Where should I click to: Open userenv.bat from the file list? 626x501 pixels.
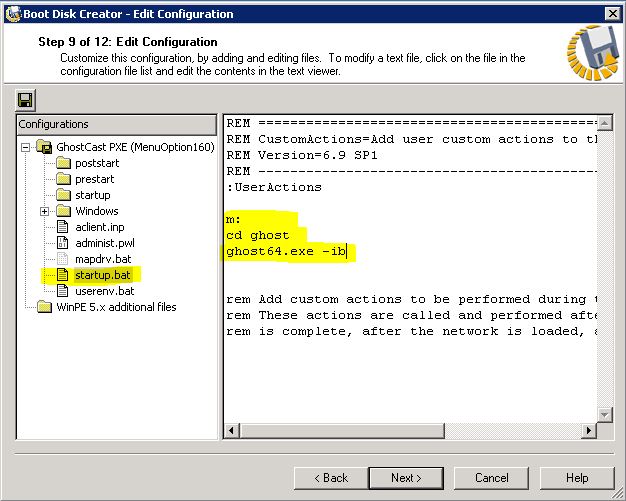point(105,291)
